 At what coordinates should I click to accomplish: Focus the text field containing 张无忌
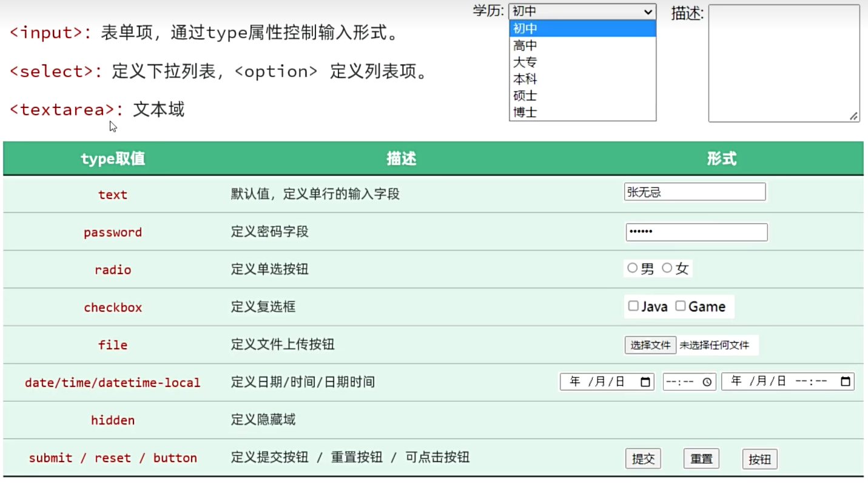(x=695, y=192)
